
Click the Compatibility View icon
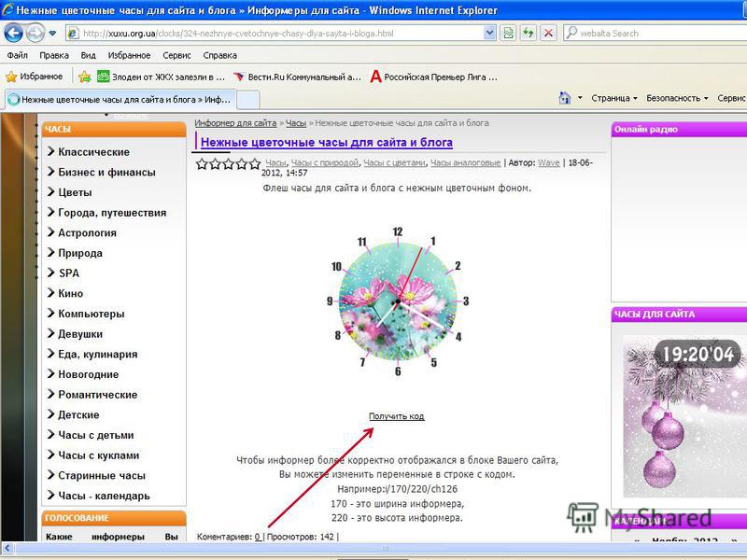pos(509,33)
